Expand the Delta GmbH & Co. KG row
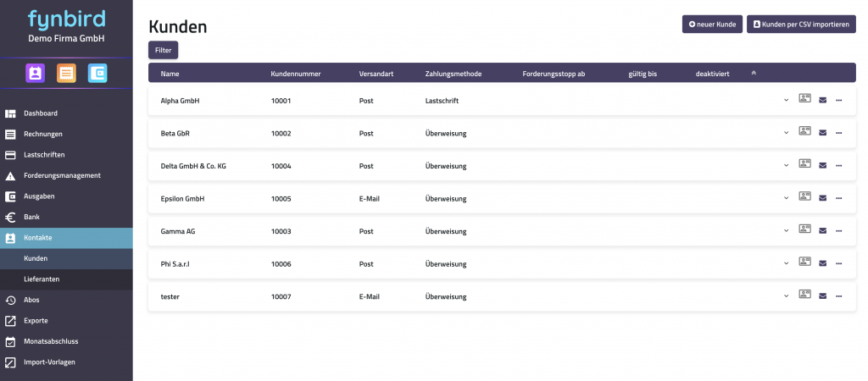Screen dimensions: 868x381 (786, 165)
